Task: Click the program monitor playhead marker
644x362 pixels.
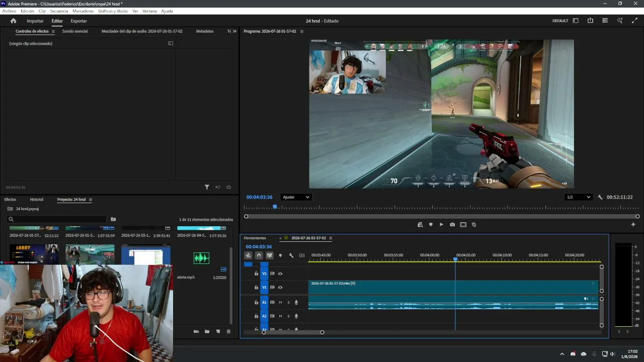Action: pos(275,207)
